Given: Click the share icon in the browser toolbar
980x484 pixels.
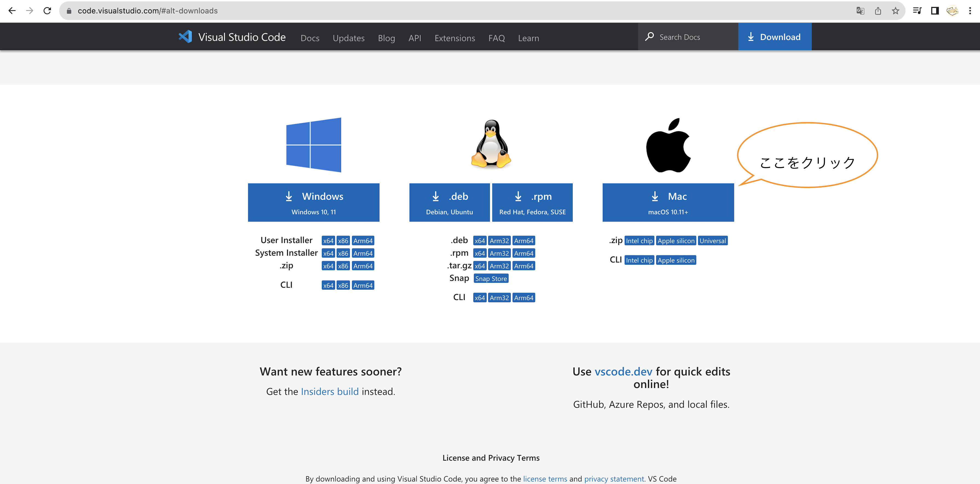Looking at the screenshot, I should (878, 11).
